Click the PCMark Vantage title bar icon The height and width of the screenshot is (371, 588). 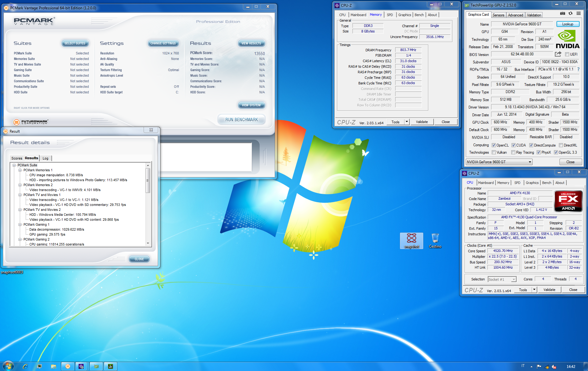pos(6,8)
